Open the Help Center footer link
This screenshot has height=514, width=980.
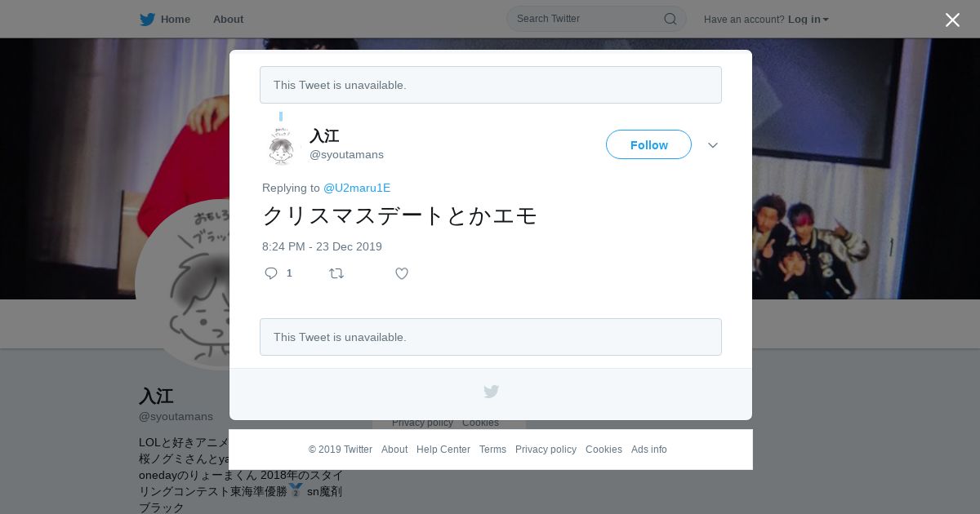[443, 450]
